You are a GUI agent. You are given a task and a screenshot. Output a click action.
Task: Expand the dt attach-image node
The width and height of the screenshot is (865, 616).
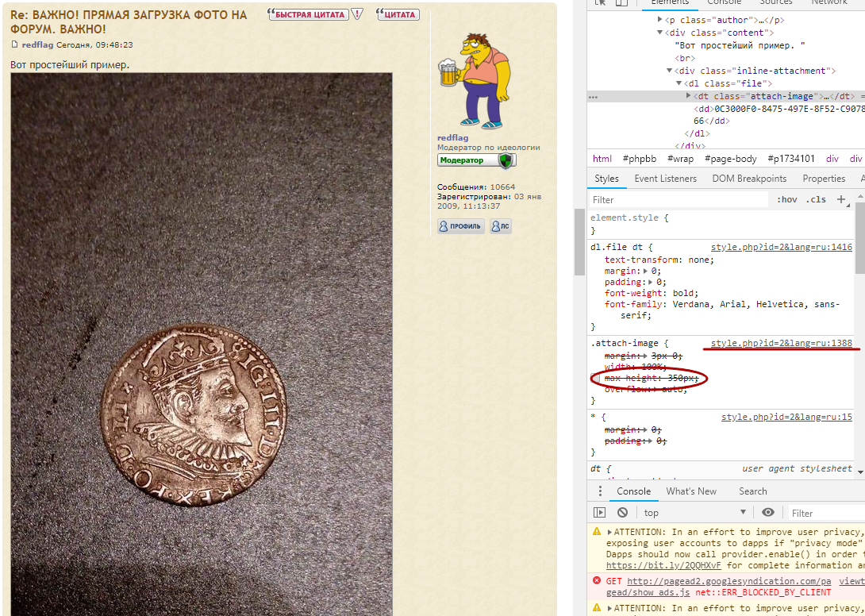[x=689, y=96]
